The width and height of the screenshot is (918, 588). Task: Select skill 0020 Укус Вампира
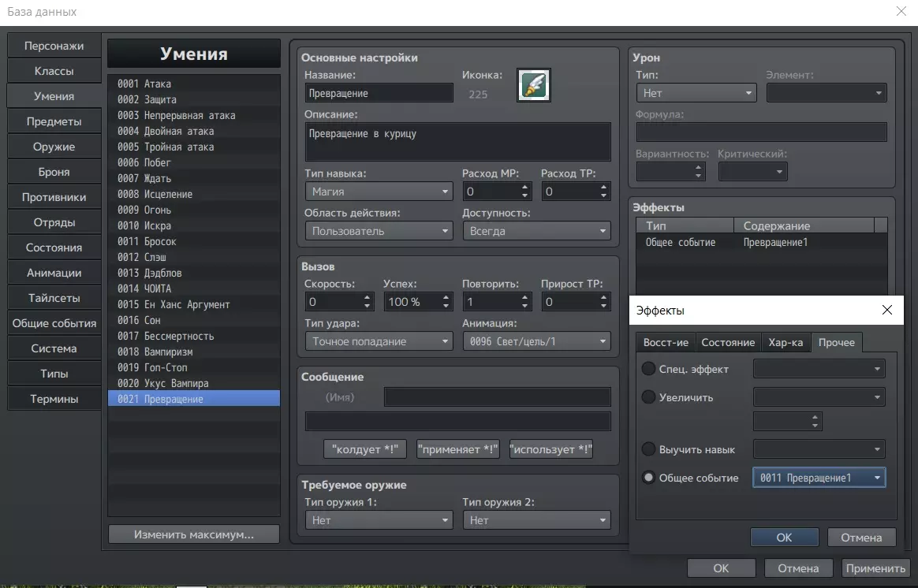tap(194, 383)
